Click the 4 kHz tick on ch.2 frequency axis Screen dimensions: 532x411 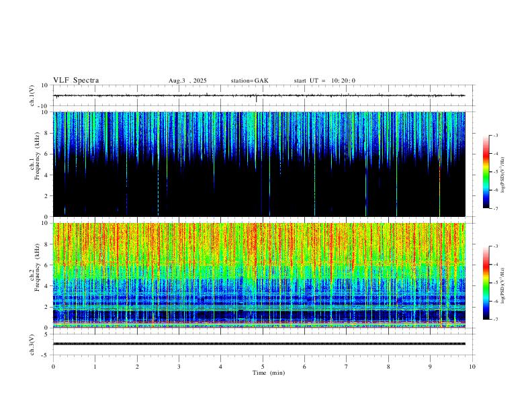pos(47,286)
